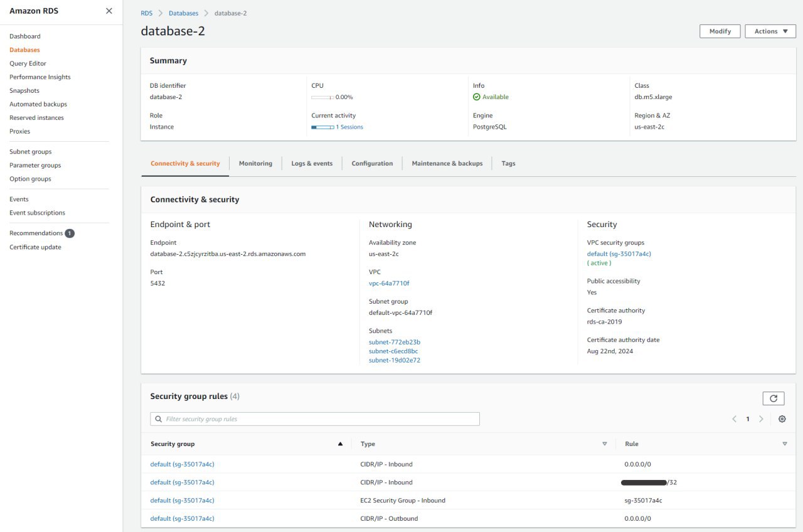Click RDS breadcrumb link
803x532 pixels.
(147, 13)
